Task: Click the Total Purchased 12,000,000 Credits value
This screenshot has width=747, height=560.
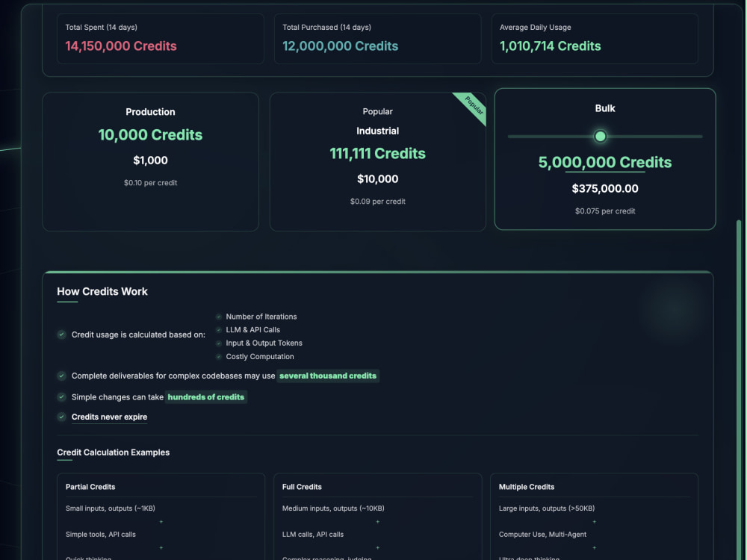Action: 340,46
